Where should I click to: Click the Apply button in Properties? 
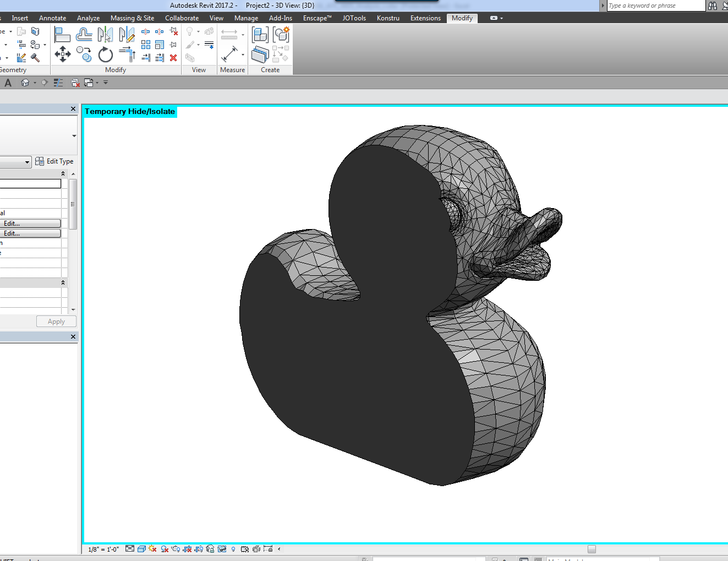[x=56, y=322]
